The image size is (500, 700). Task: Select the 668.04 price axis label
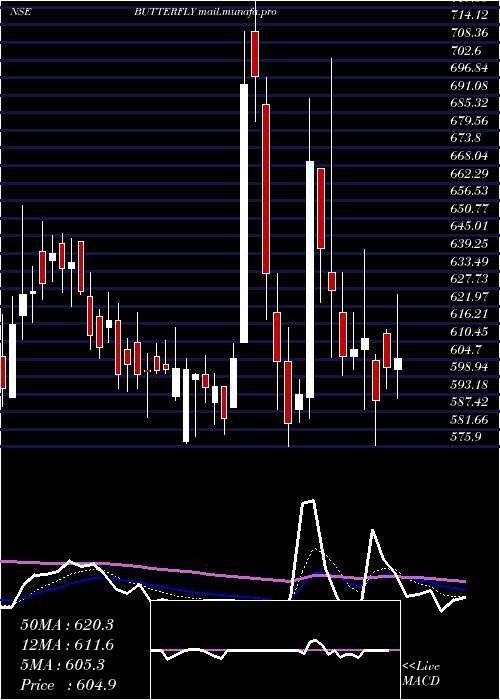[x=469, y=156]
